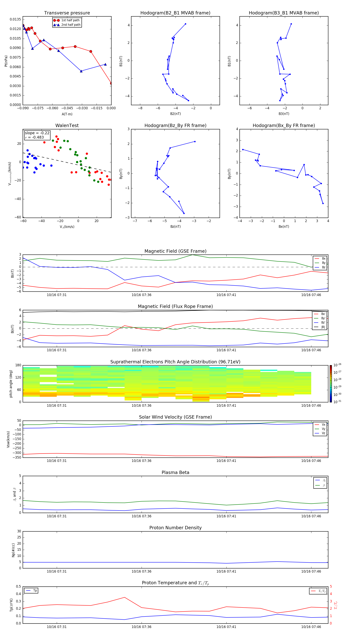
Task: Select Bz in the GSE Frame legend
Action: 320,267
